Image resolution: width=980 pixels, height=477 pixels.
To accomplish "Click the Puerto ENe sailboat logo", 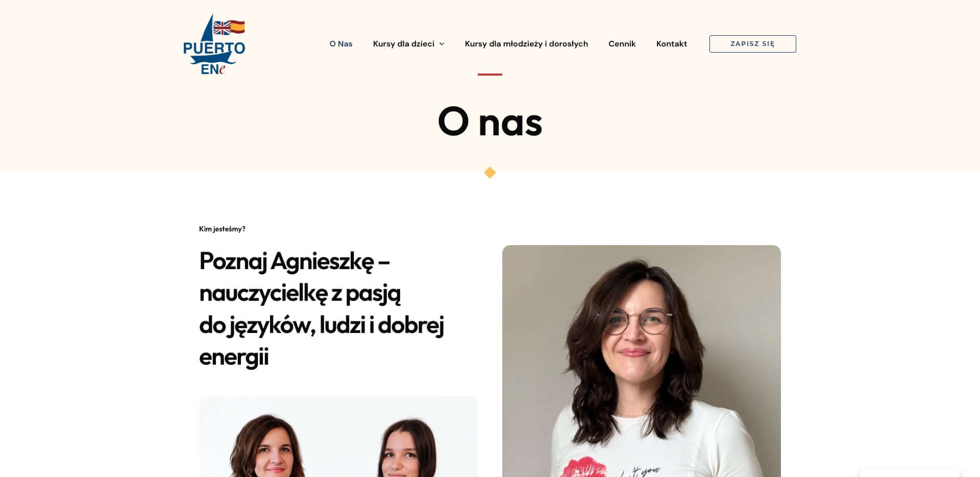I will click(x=214, y=44).
